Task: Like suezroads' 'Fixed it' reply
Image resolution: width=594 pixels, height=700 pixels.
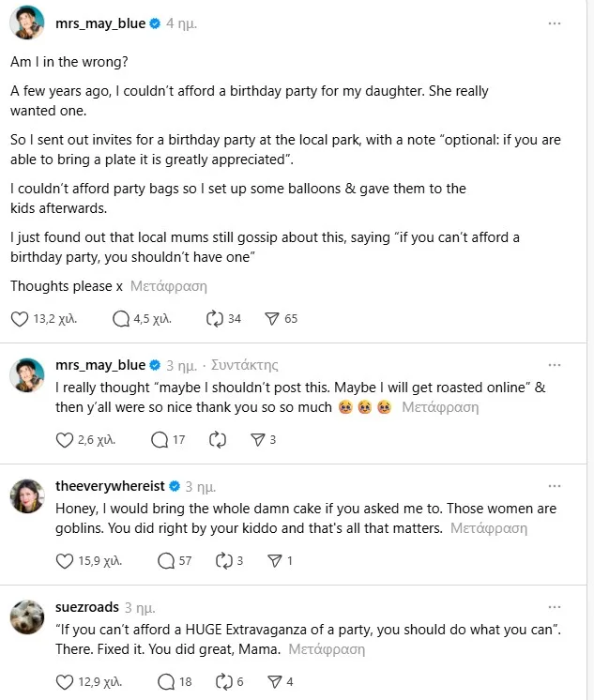Action: (65, 682)
